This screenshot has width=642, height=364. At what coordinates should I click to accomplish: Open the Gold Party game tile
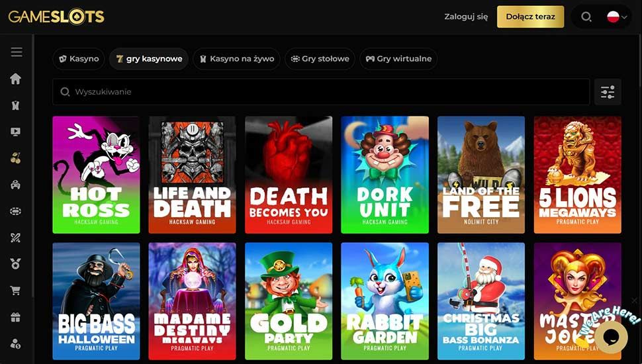[x=289, y=301]
